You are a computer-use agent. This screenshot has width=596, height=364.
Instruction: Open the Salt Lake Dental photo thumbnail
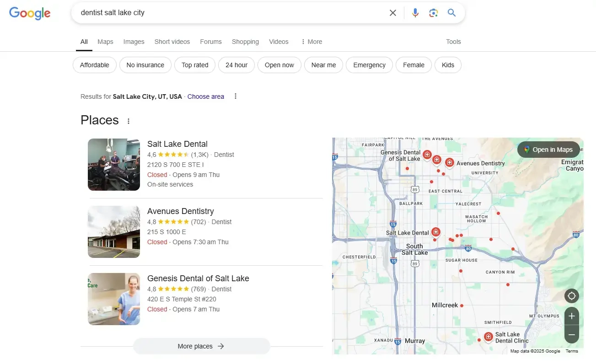click(x=114, y=165)
